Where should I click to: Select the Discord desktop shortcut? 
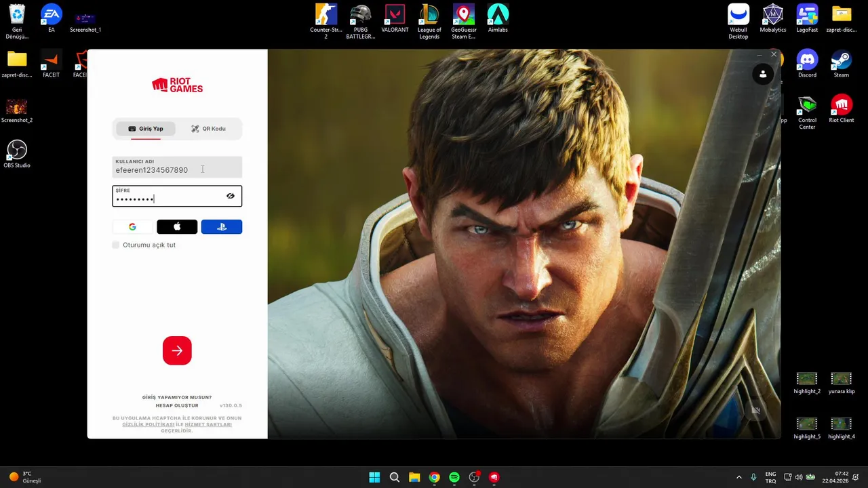pos(807,64)
